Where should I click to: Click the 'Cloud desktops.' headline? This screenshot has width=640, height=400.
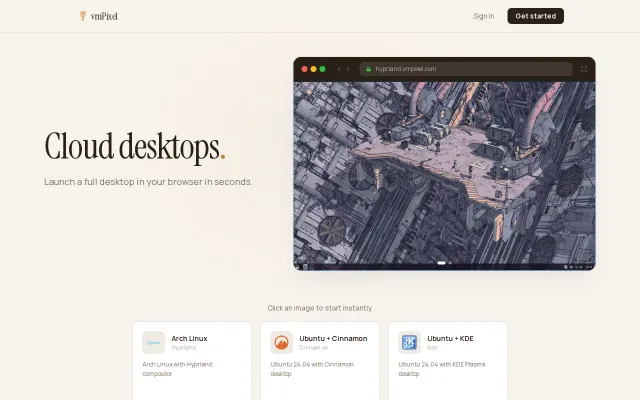pos(135,147)
